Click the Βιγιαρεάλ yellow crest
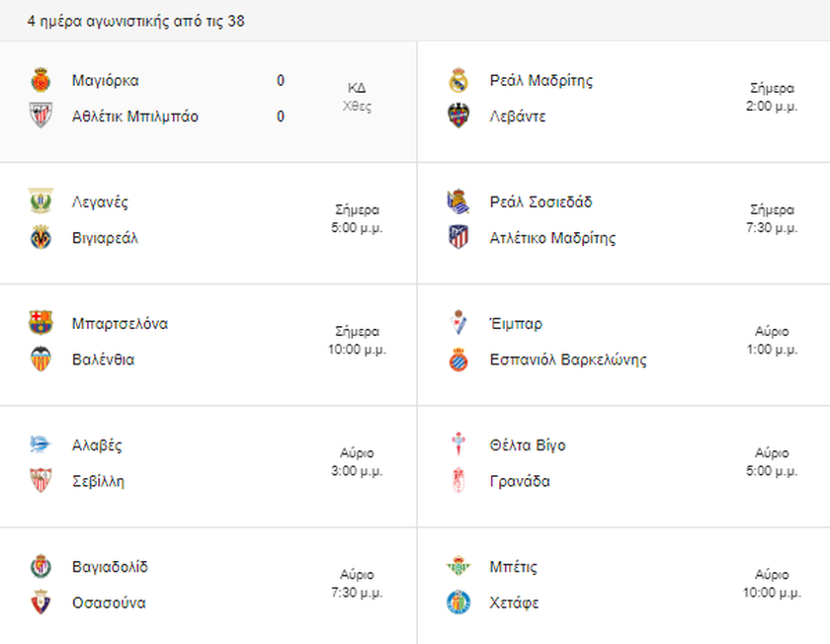Viewport: 830px width, 644px height. point(41,237)
